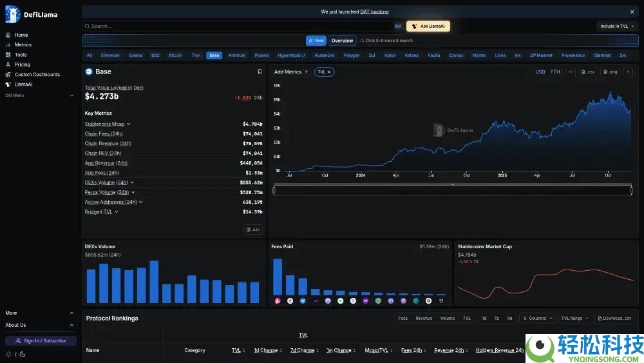The image size is (644, 363).
Task: Remove the TVL metric chip
Action: (329, 72)
